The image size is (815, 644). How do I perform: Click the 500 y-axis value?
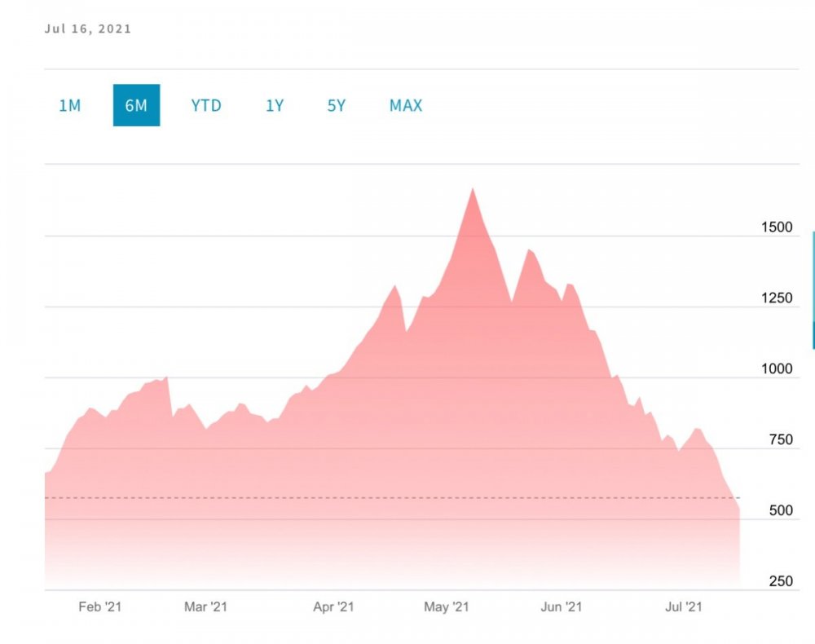coord(778,511)
